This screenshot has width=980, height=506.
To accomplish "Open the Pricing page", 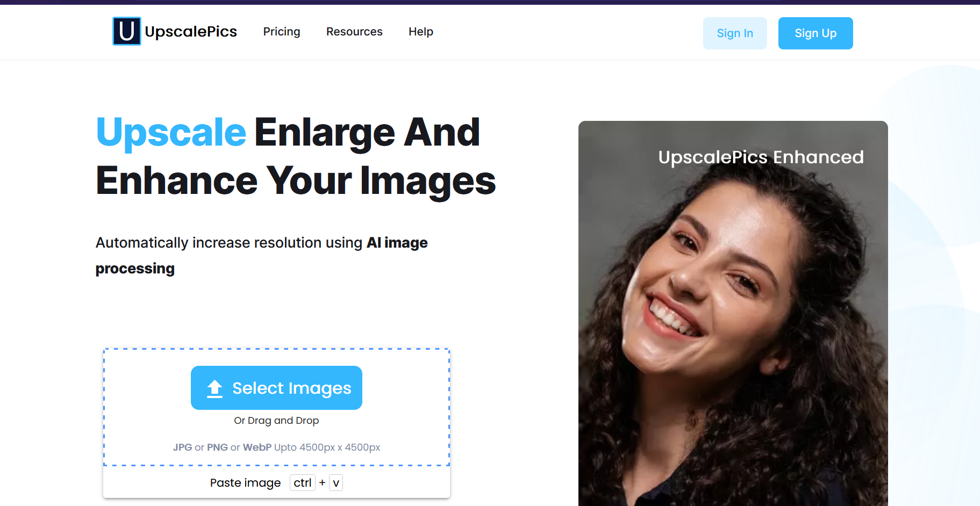I will coord(282,32).
